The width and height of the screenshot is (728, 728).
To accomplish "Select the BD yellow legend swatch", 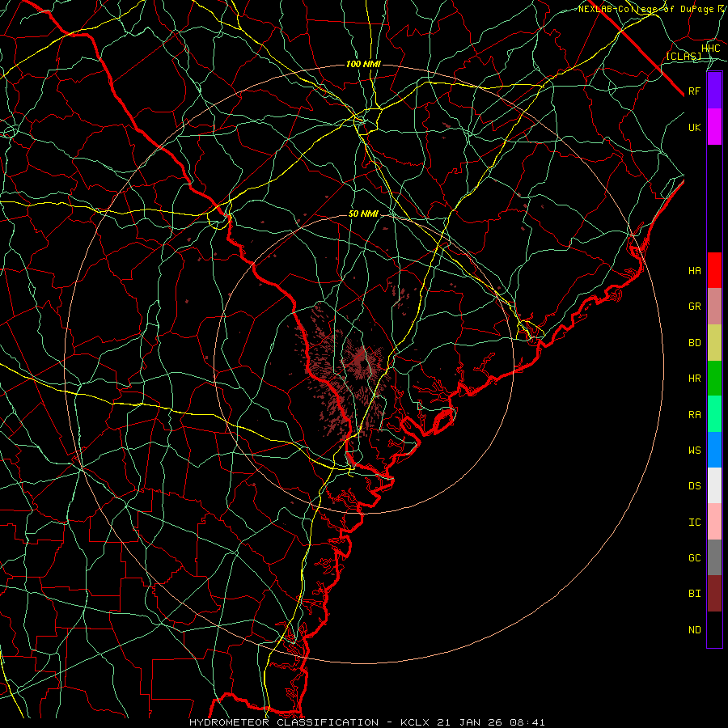I will (714, 343).
